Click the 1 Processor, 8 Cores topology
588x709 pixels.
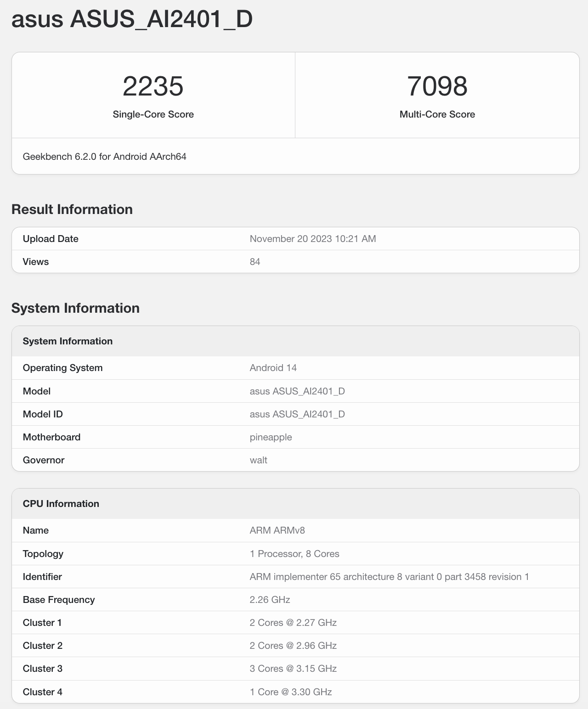tap(294, 554)
